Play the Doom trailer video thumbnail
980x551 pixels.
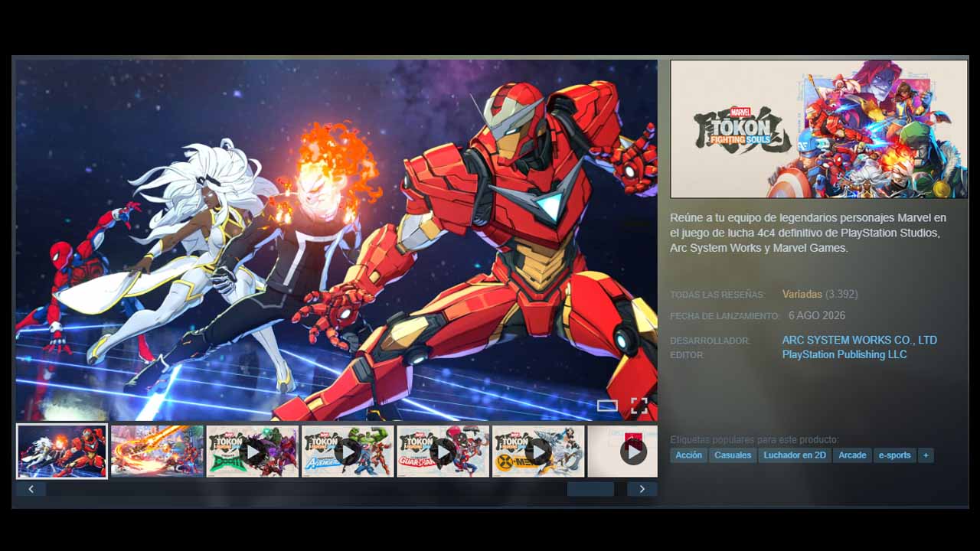click(252, 452)
